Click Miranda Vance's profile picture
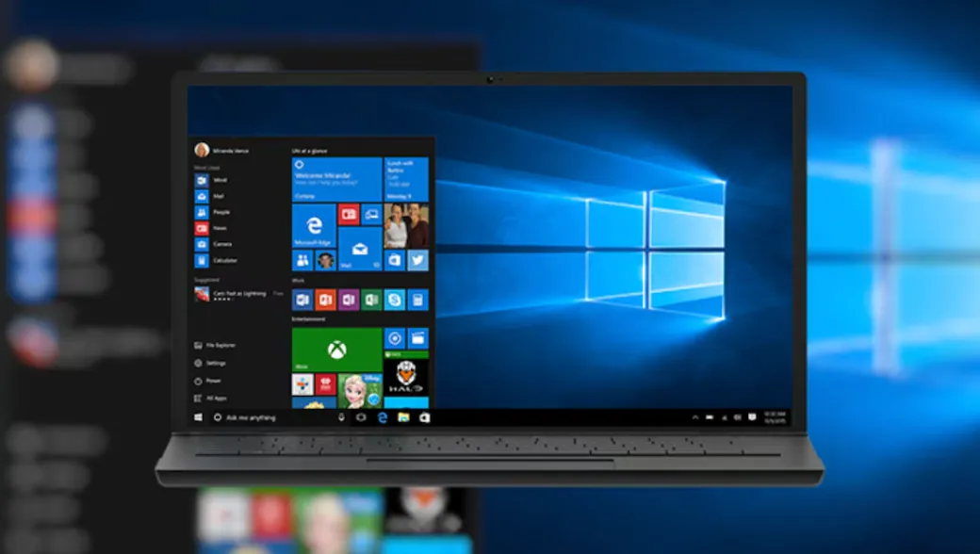980x554 pixels. [x=201, y=151]
